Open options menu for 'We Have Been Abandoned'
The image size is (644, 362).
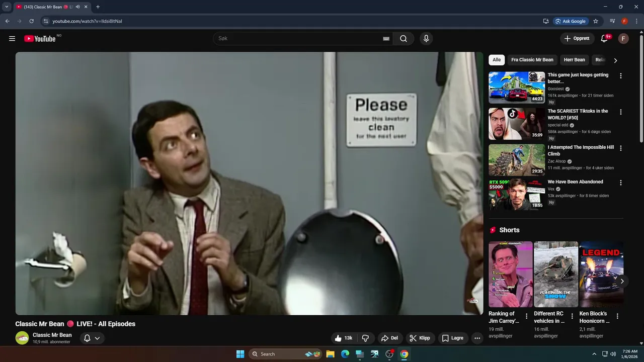620,183
